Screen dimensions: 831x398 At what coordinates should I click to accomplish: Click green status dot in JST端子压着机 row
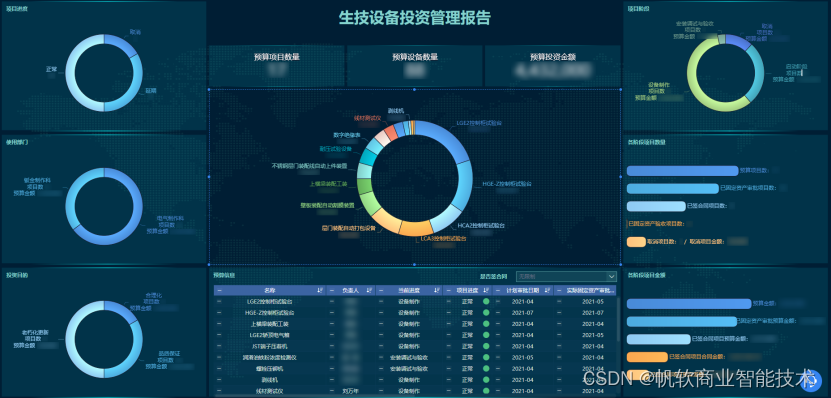(x=486, y=346)
